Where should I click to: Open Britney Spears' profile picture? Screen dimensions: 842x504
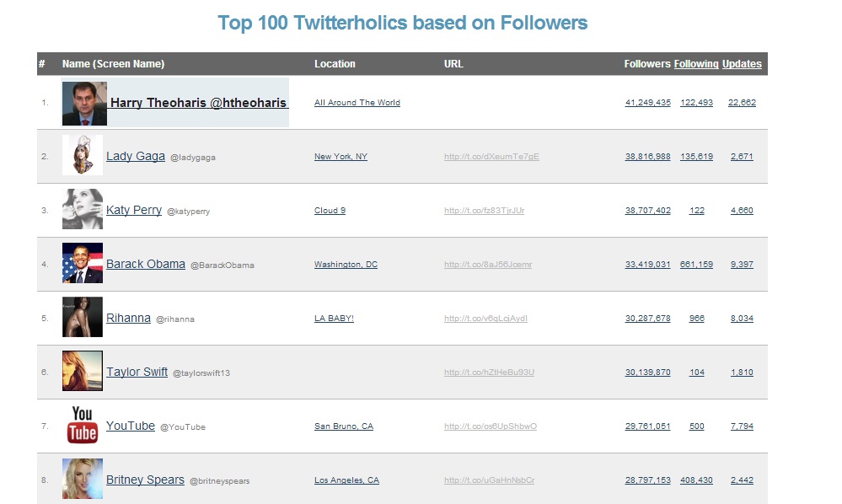pos(83,479)
